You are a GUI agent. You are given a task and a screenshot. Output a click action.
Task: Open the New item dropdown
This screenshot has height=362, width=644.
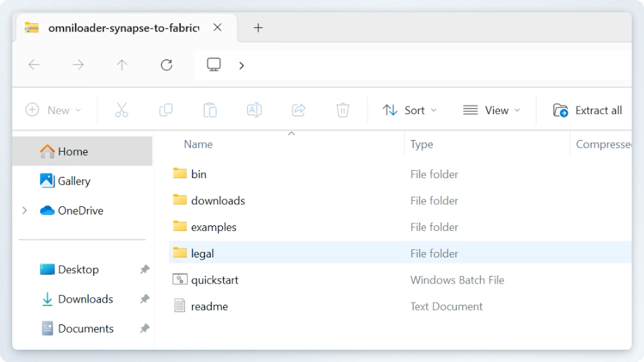[x=53, y=110]
